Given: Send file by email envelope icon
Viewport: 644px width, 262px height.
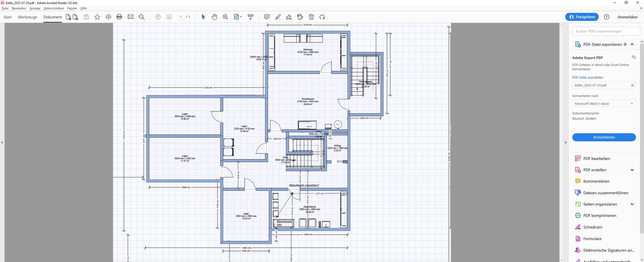Looking at the screenshot, I should pos(131,17).
